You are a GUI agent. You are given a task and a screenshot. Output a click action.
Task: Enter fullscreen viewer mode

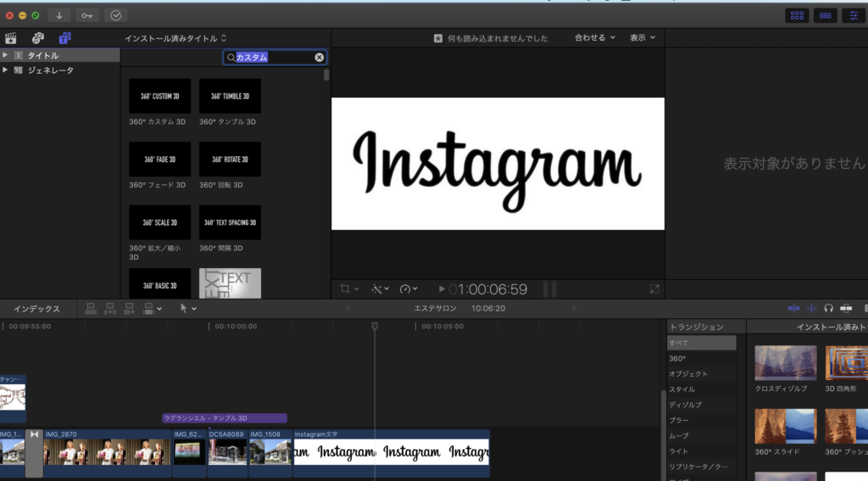[x=654, y=288]
